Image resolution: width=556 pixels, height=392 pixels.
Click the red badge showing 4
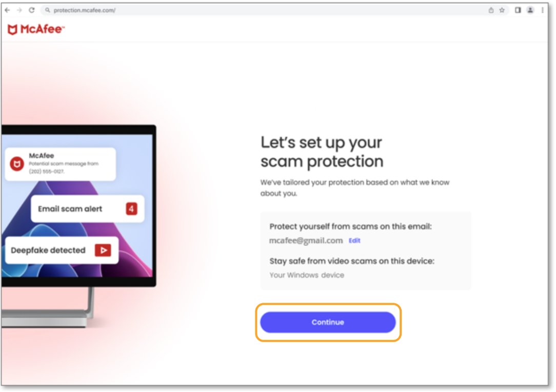(131, 209)
